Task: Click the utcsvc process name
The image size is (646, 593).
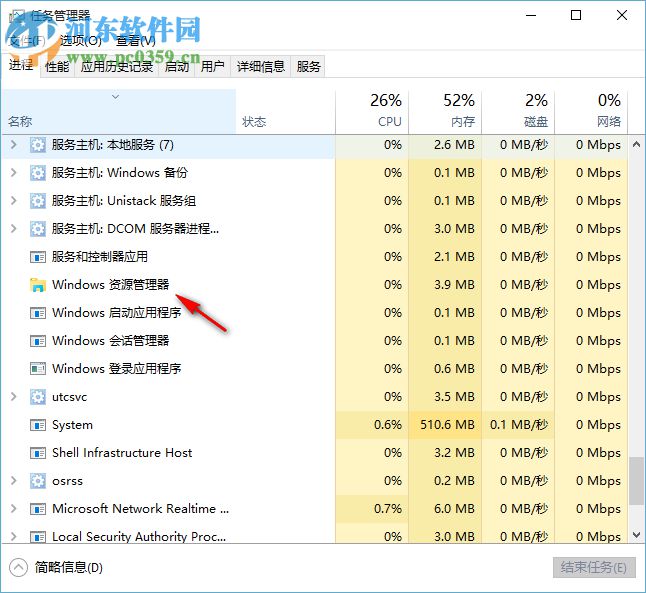Action: pos(70,397)
